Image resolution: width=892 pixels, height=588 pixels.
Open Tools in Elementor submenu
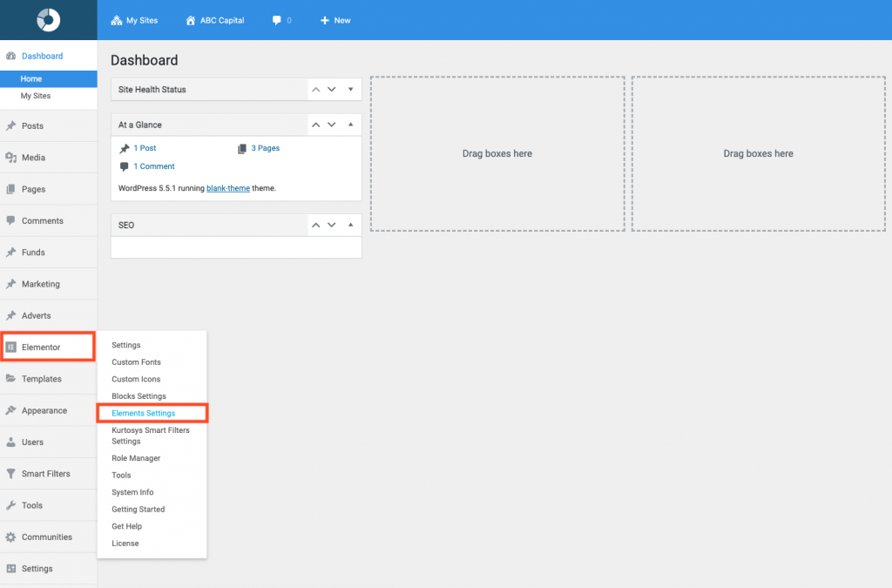click(121, 476)
